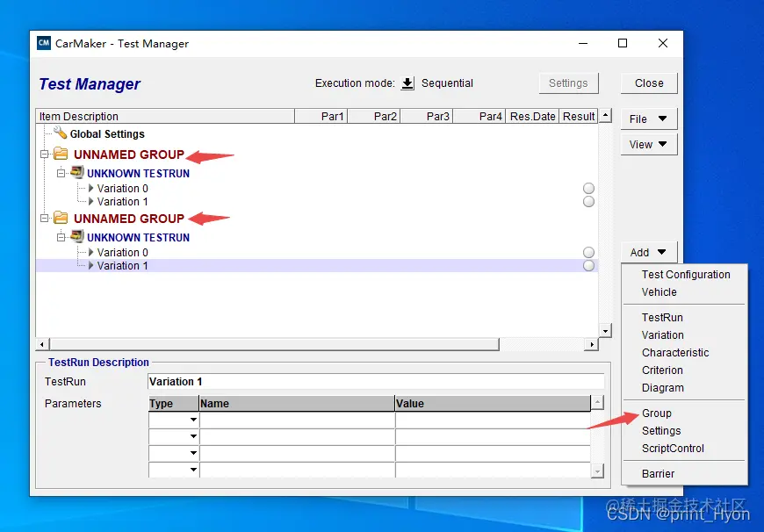Click the TestRun name field showing Variation 1
The width and height of the screenshot is (764, 532).
pos(376,382)
